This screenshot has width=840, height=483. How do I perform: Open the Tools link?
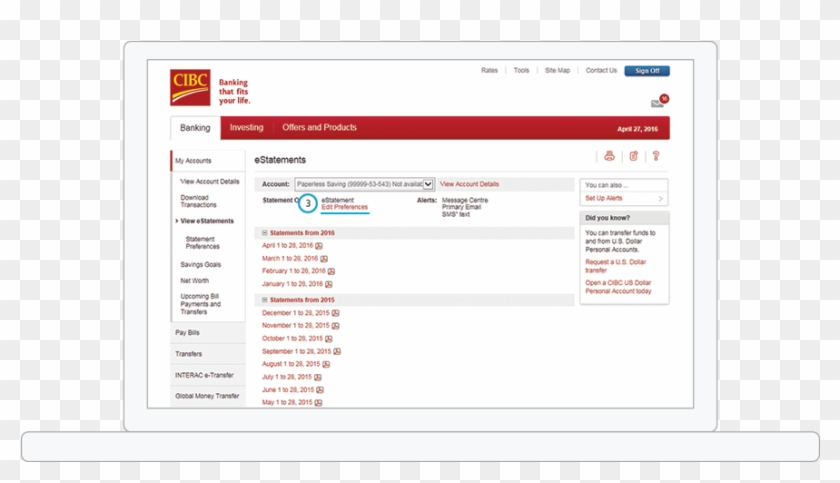point(521,70)
